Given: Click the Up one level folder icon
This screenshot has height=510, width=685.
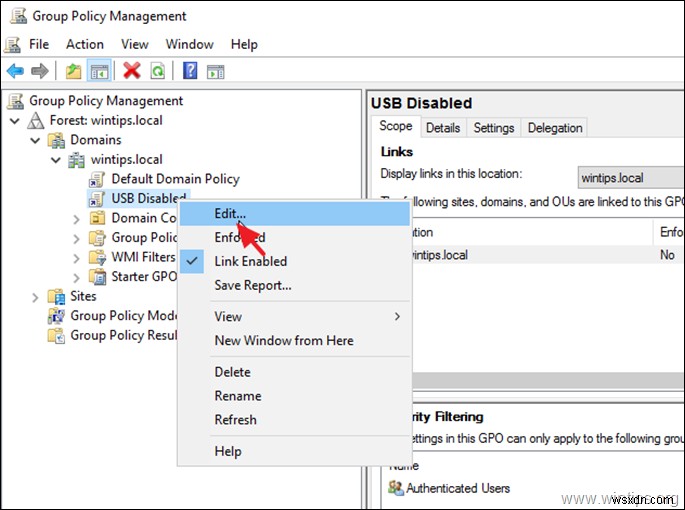Looking at the screenshot, I should click(x=73, y=71).
